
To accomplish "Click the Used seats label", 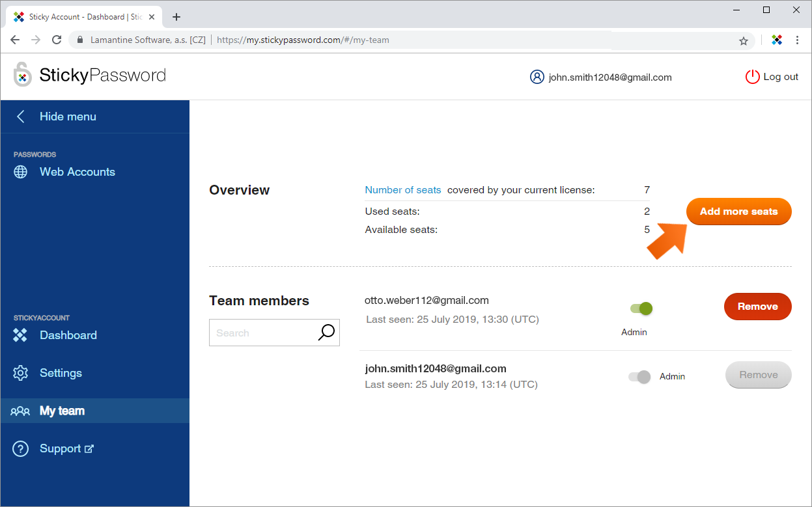I will pyautogui.click(x=392, y=212).
